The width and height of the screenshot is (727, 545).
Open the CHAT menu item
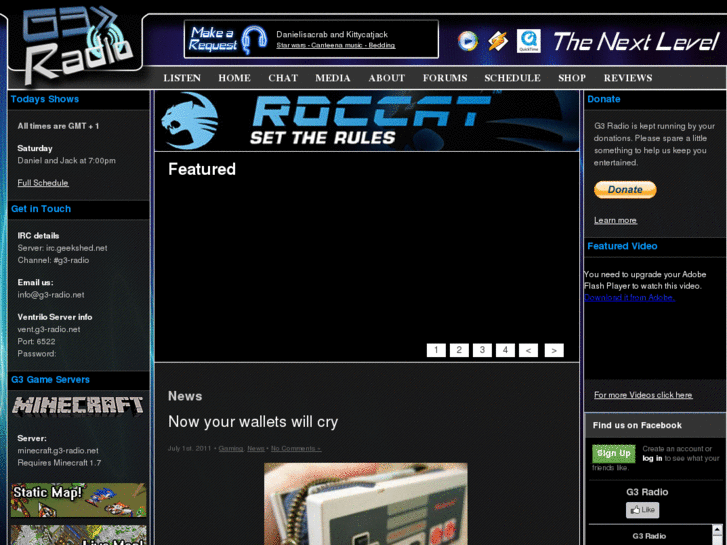[x=283, y=78]
